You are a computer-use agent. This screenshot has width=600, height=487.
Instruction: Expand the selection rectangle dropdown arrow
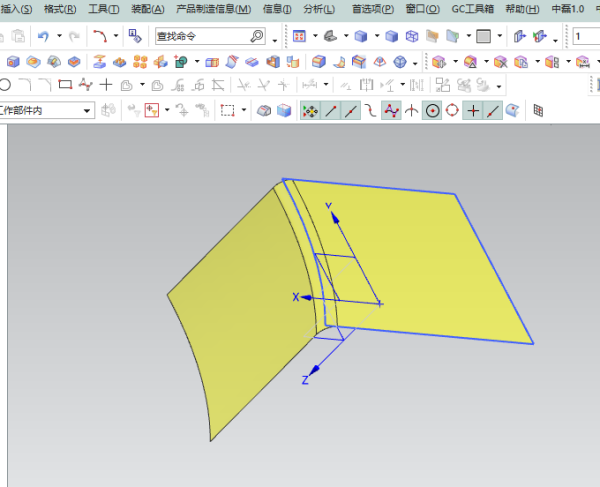(244, 110)
